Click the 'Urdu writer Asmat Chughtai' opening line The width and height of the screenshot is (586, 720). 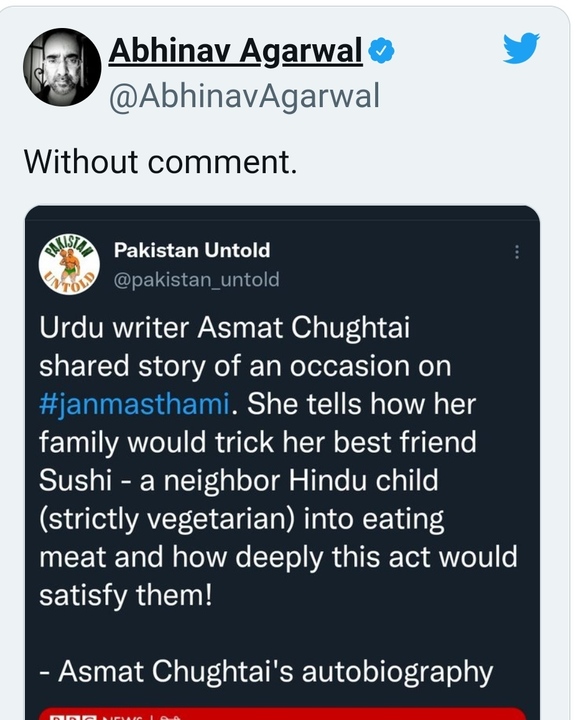click(x=224, y=327)
